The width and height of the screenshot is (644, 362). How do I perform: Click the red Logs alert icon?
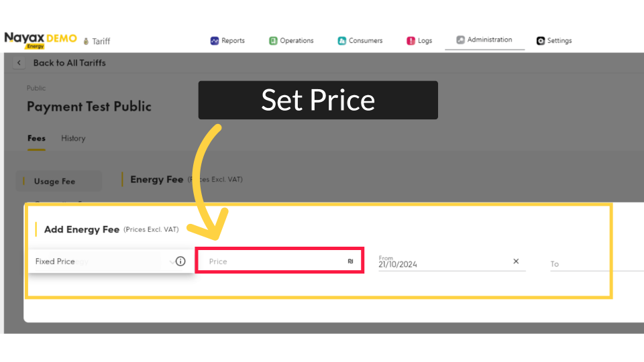point(411,41)
